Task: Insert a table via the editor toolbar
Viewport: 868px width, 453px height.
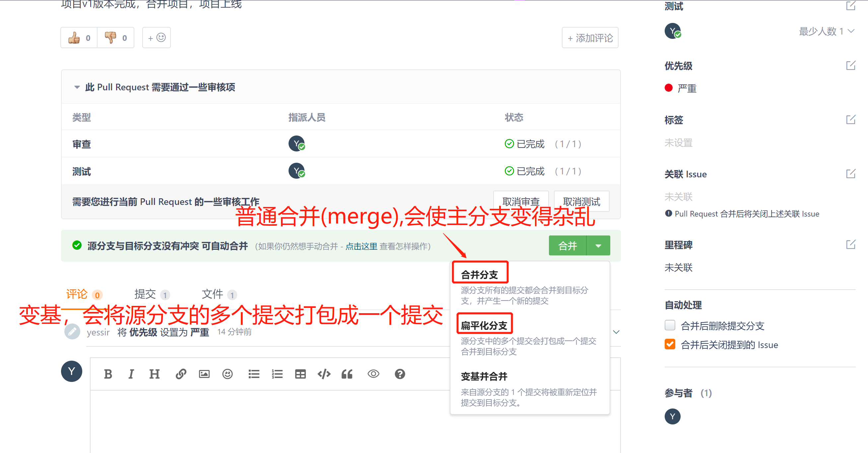Action: click(x=300, y=374)
